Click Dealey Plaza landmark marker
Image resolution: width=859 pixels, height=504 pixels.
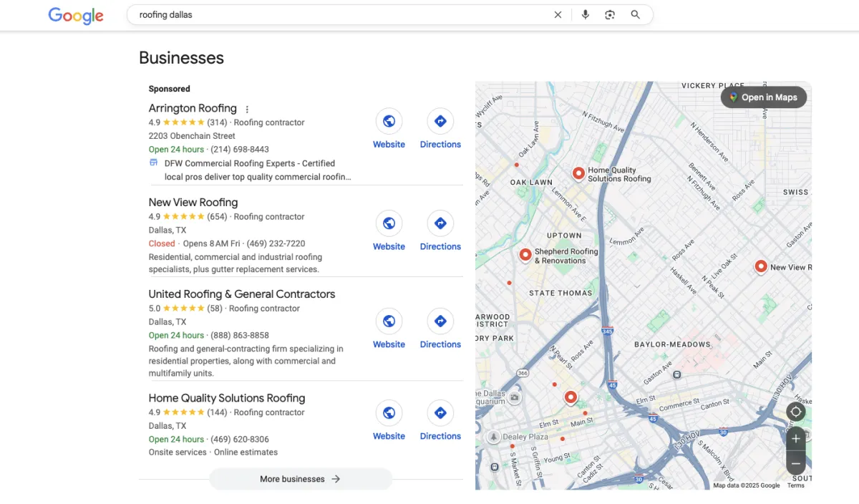(493, 436)
